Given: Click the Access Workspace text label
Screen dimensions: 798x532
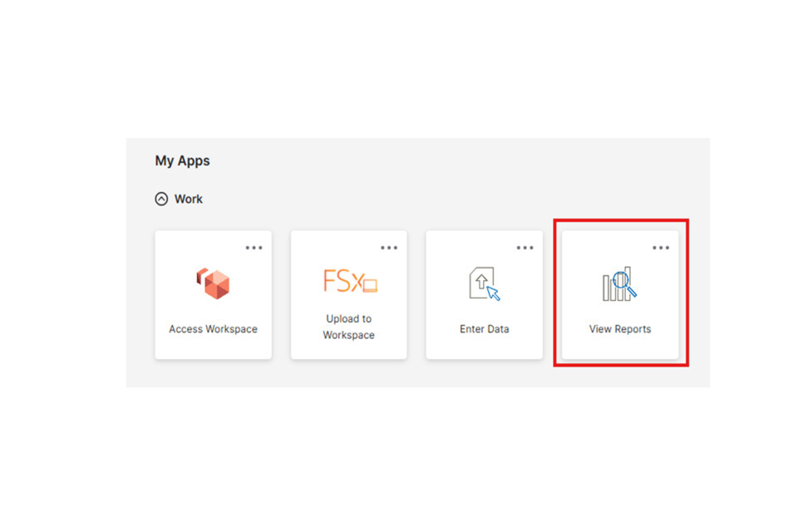Looking at the screenshot, I should point(213,329).
